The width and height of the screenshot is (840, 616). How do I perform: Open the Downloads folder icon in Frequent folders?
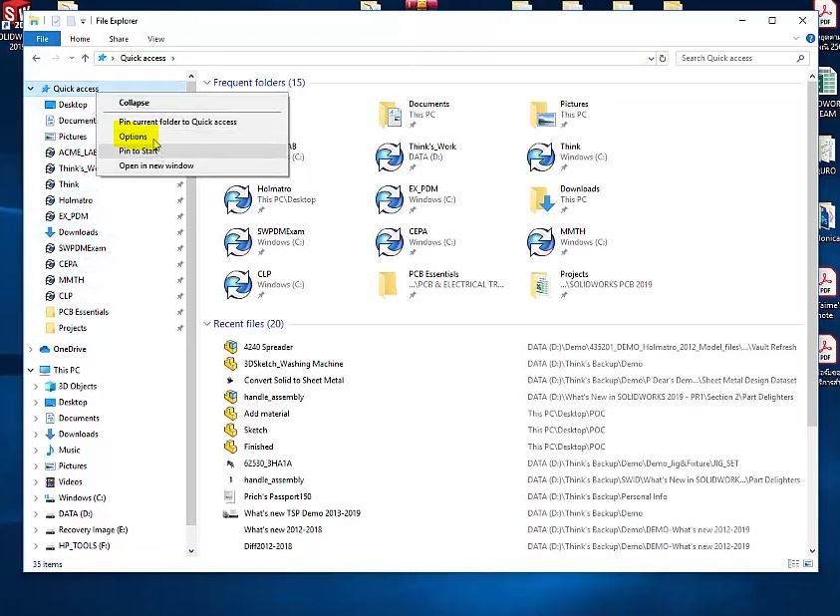click(542, 199)
